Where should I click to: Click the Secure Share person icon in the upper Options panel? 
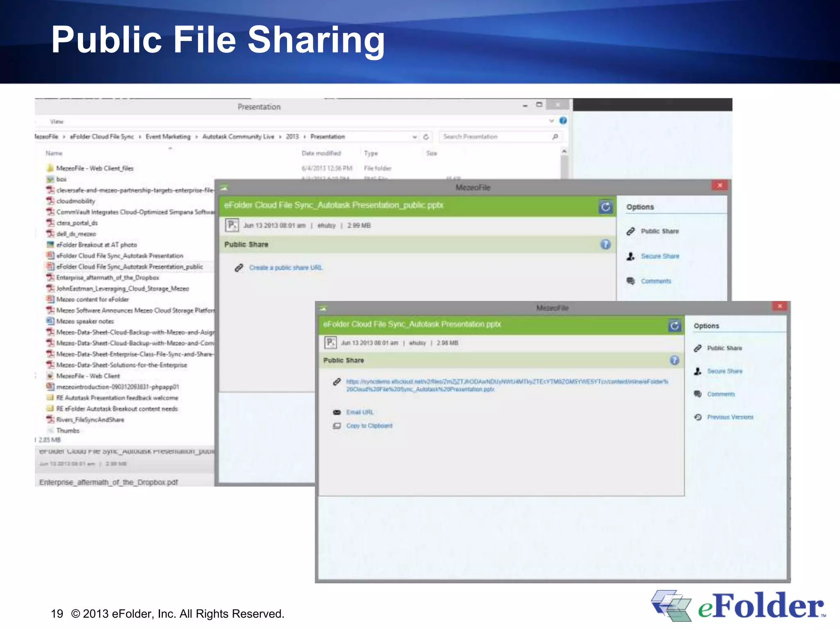[631, 256]
